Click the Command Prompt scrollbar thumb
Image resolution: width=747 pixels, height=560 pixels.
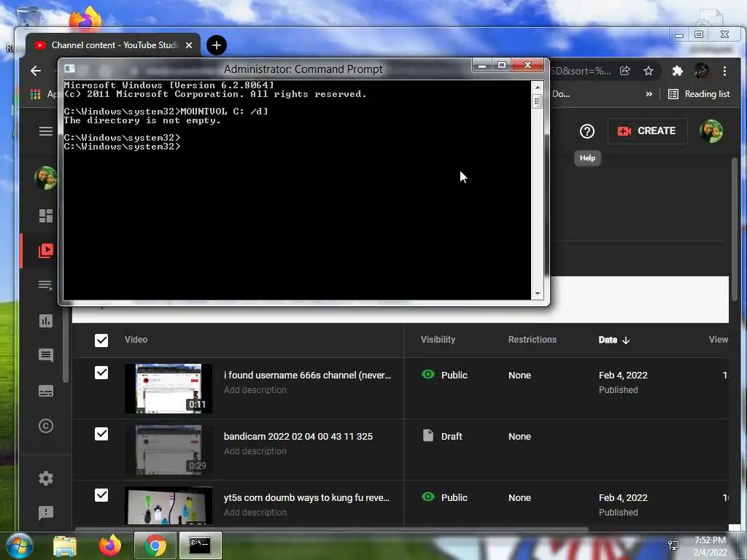pyautogui.click(x=538, y=101)
